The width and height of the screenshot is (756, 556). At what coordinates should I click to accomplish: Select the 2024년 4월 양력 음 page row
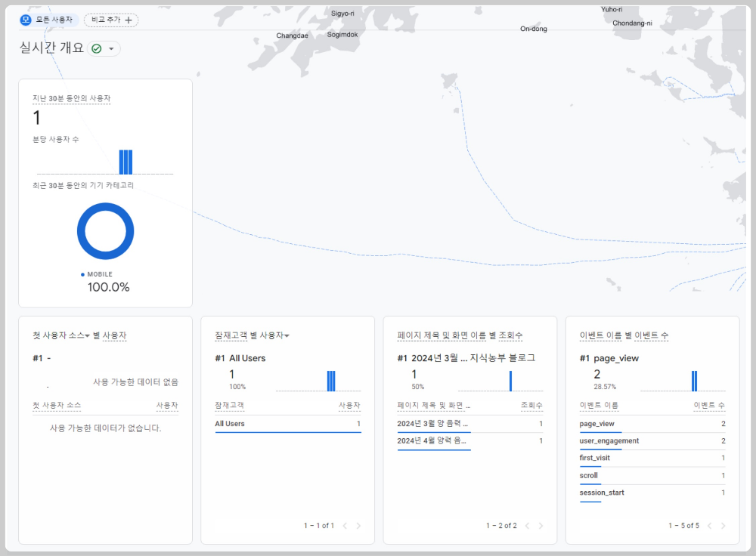(x=470, y=441)
